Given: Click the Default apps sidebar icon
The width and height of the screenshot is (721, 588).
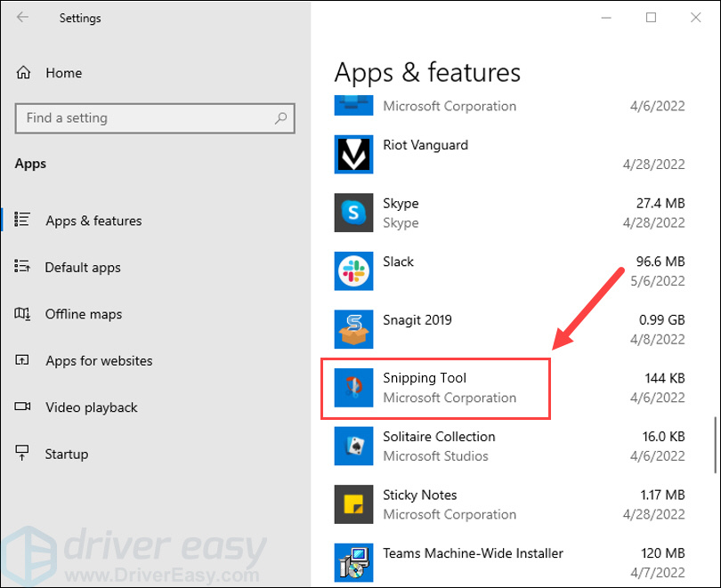Looking at the screenshot, I should pos(22,267).
